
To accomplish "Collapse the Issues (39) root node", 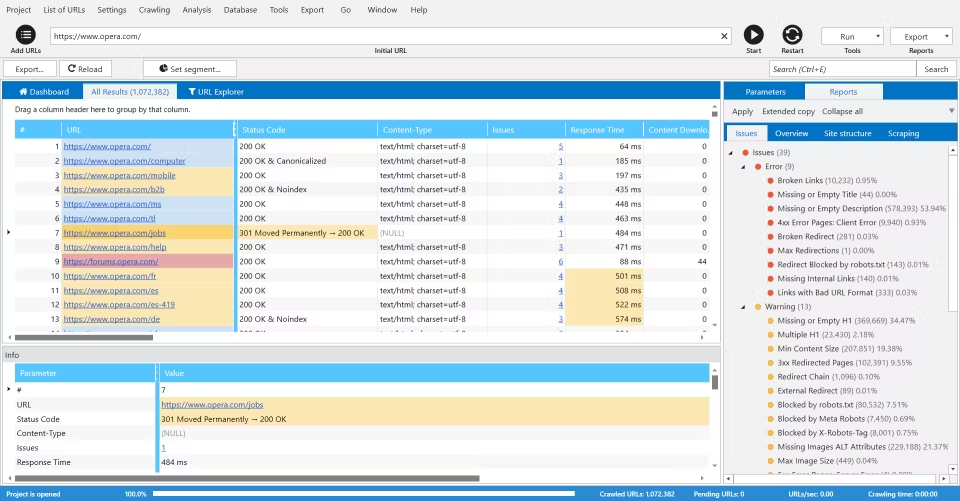I will coord(732,153).
